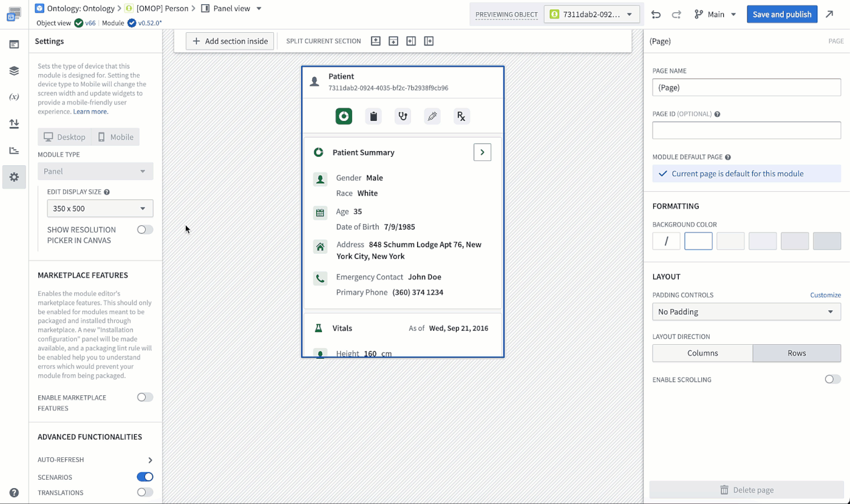Open the Edit Display Size dropdown
The height and width of the screenshot is (504, 850).
100,208
